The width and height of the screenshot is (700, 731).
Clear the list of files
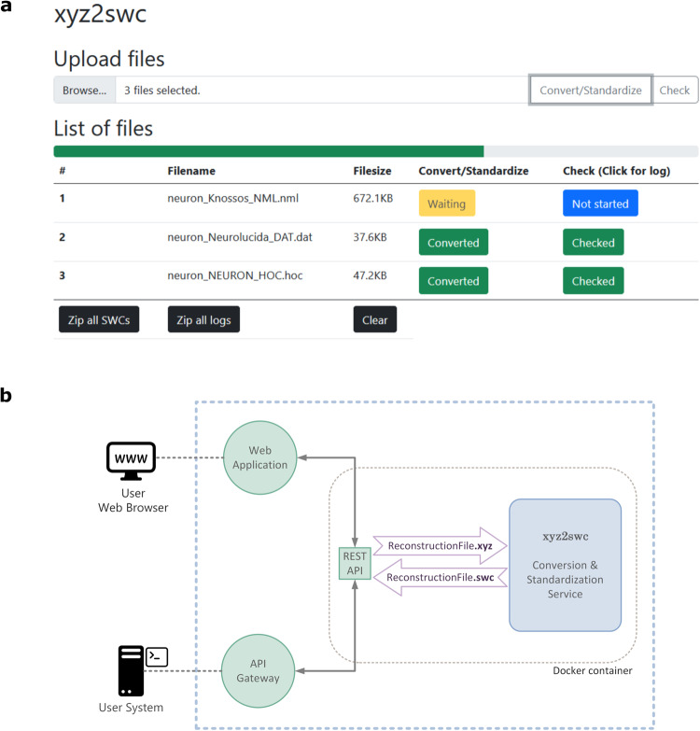374,319
